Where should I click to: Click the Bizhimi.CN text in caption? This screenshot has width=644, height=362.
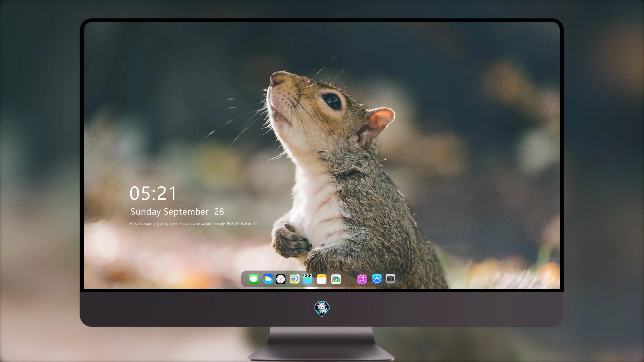pos(250,223)
